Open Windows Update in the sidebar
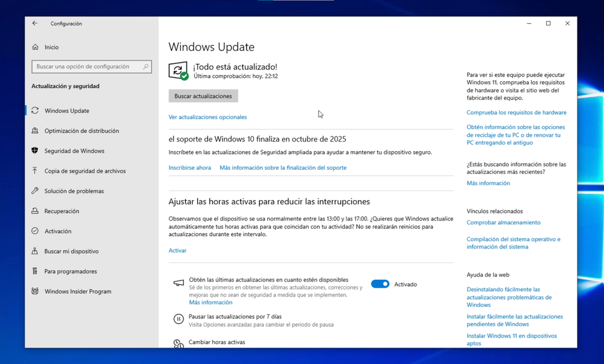Image resolution: width=604 pixels, height=364 pixels. [67, 110]
